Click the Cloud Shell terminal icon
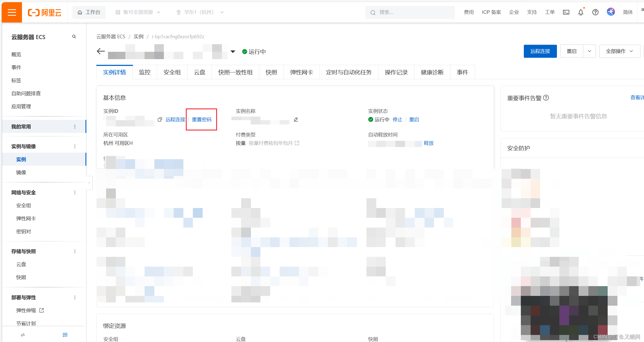The image size is (644, 342). [x=566, y=12]
